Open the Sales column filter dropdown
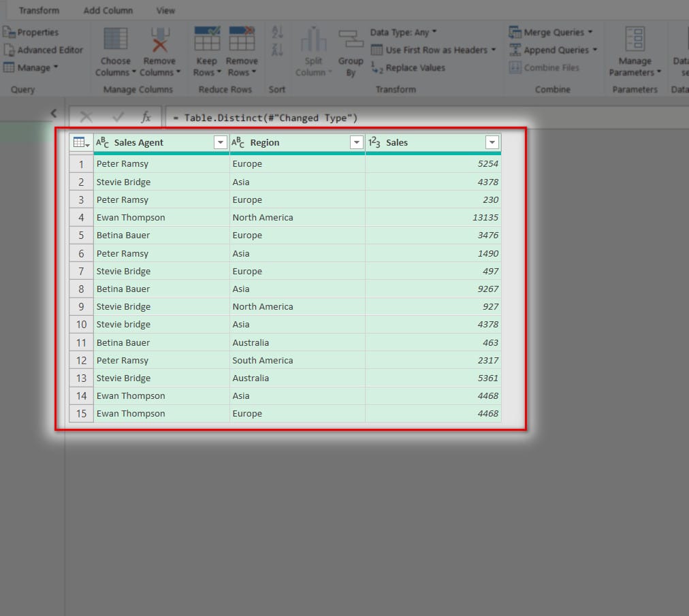 tap(492, 142)
